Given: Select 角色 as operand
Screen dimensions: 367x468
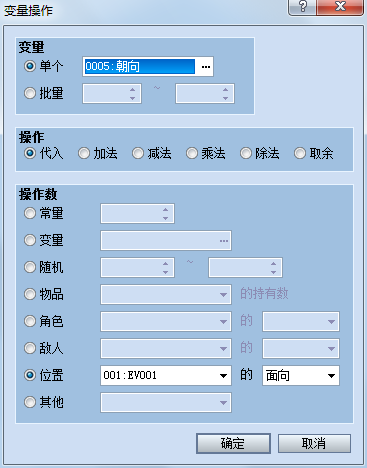Looking at the screenshot, I should click(30, 321).
